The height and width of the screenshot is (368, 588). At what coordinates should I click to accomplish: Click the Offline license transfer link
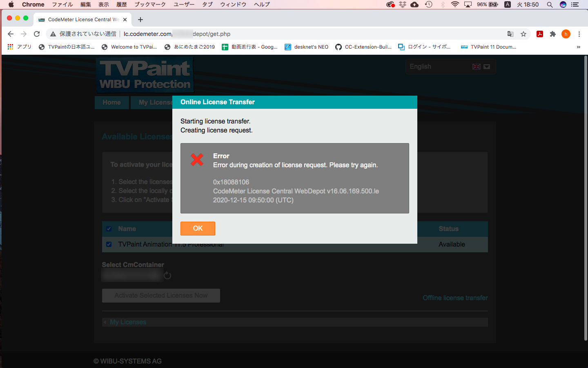[x=455, y=298]
